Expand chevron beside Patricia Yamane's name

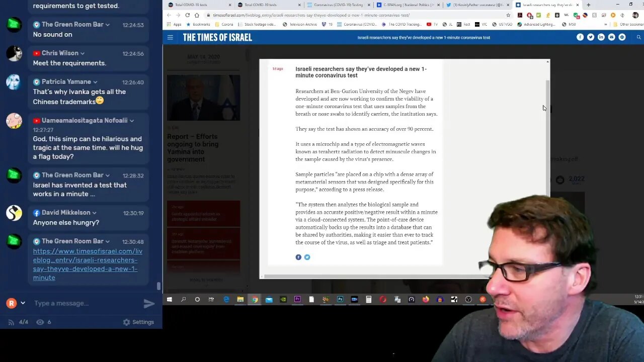pos(95,82)
